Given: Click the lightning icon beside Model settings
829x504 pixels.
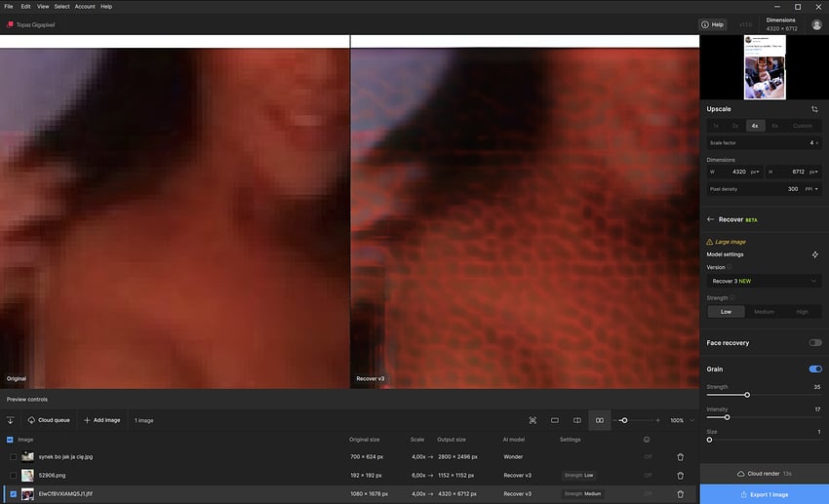Looking at the screenshot, I should point(814,254).
